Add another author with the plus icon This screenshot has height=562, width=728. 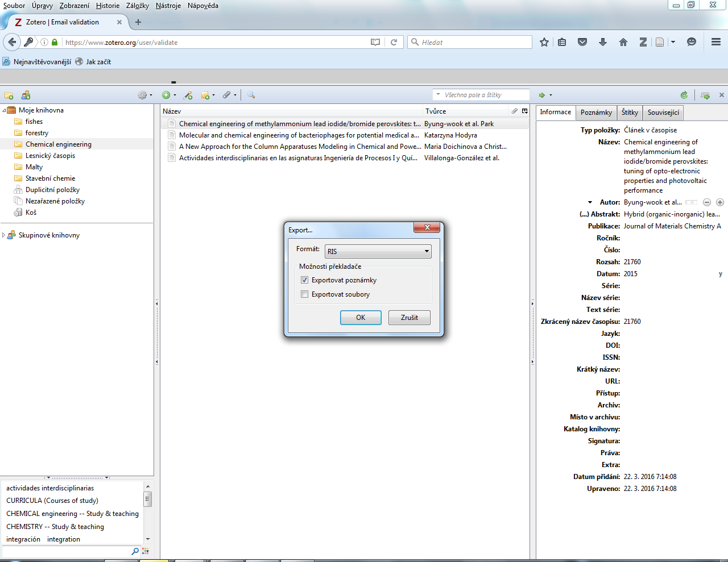point(720,202)
